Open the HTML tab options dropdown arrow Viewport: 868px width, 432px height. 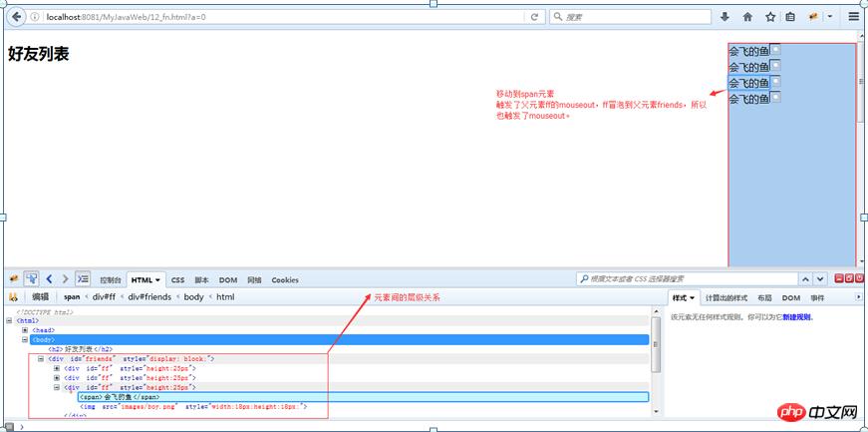tap(157, 280)
